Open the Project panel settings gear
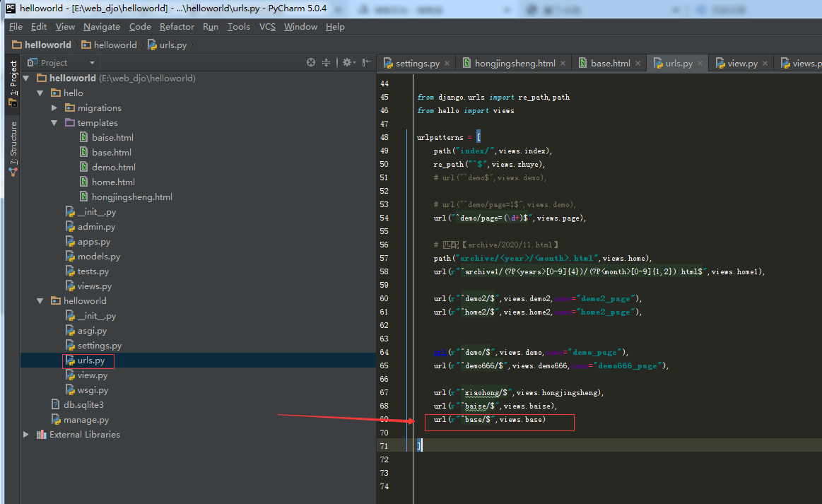The image size is (822, 504). (348, 62)
